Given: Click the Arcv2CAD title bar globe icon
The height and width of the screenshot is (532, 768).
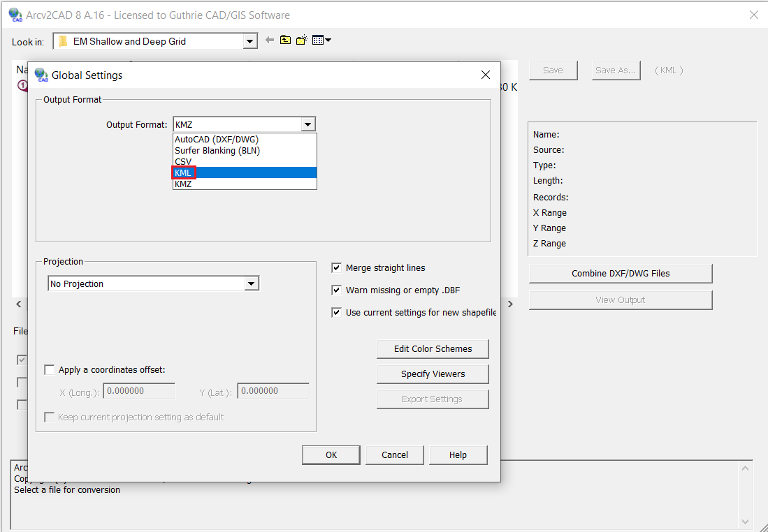Looking at the screenshot, I should click(15, 15).
